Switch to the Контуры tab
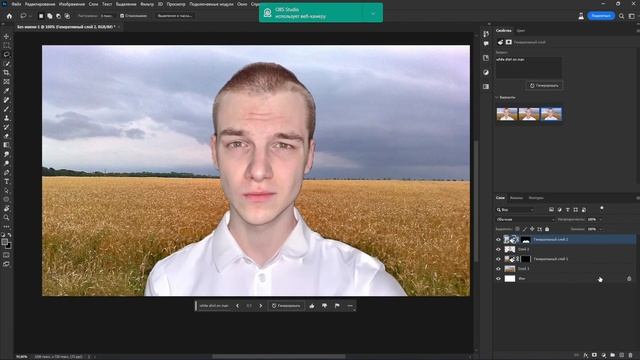The height and width of the screenshot is (360, 640). point(536,198)
